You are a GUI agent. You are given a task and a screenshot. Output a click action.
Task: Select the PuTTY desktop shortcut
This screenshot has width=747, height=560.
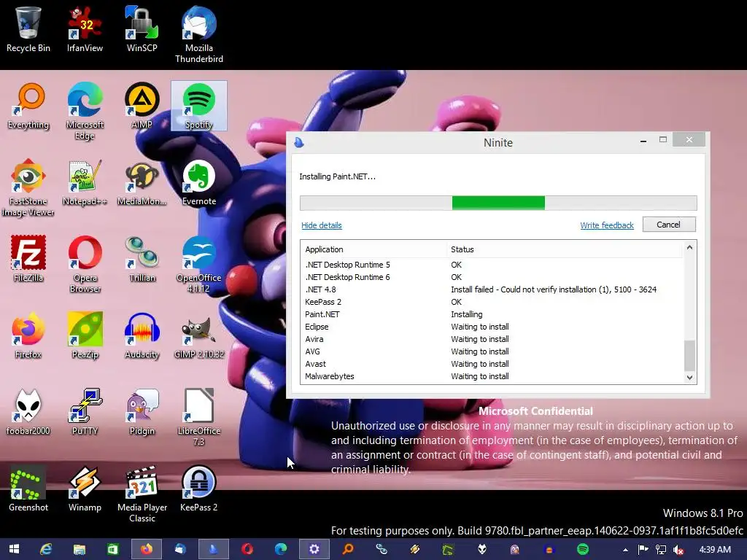point(85,413)
